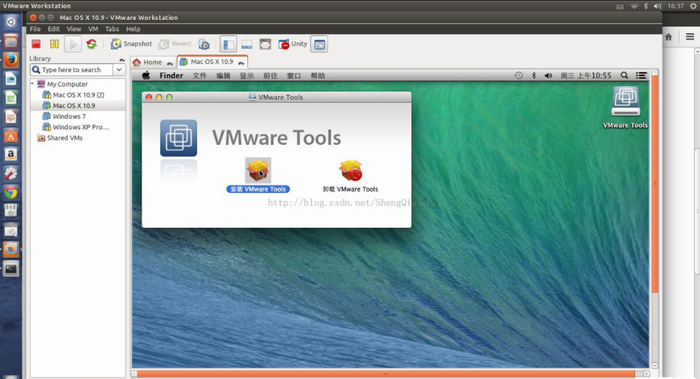Click the Mac menu bar clock 上午10:55

(586, 75)
